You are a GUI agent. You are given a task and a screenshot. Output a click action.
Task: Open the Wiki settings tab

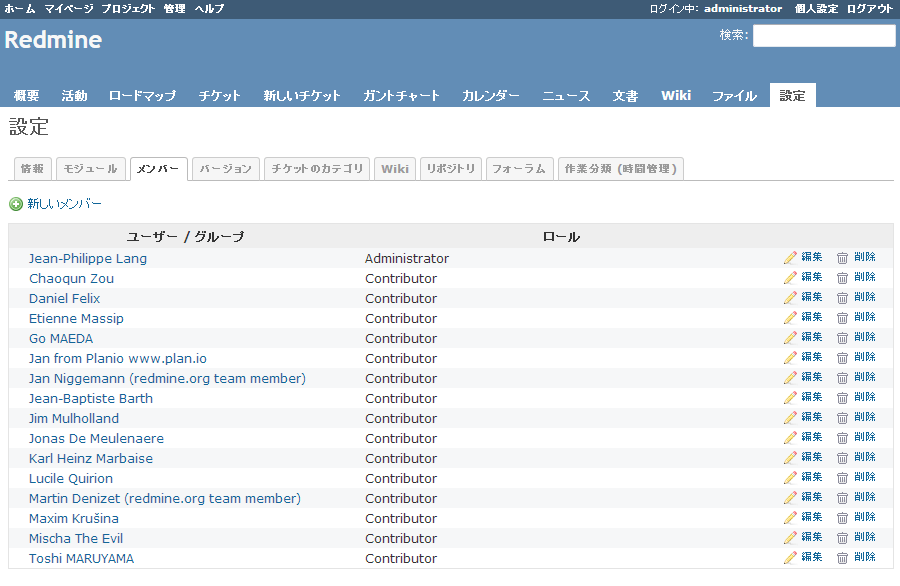395,169
